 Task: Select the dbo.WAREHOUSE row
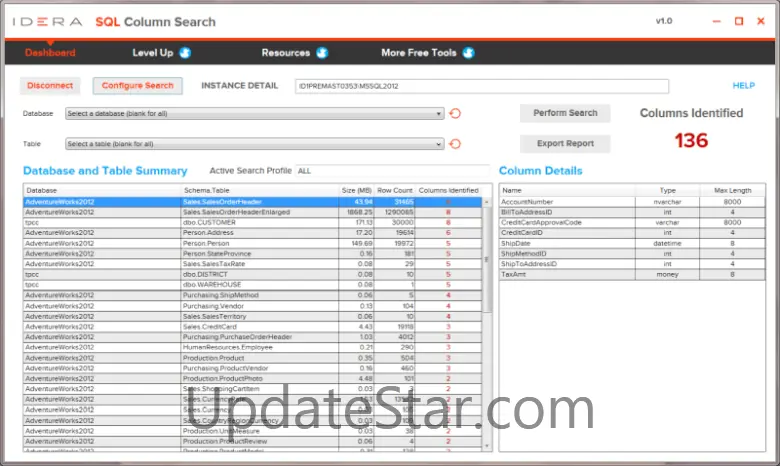tap(253, 285)
